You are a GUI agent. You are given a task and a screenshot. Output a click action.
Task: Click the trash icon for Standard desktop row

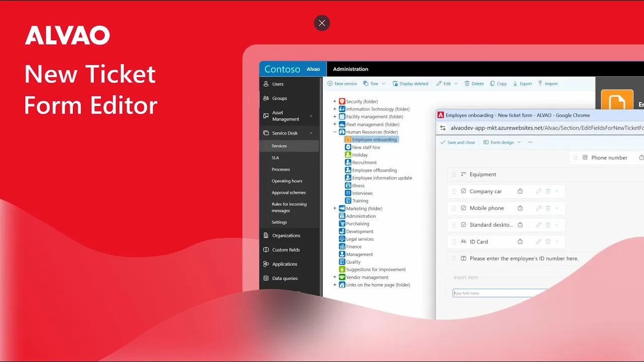(548, 225)
